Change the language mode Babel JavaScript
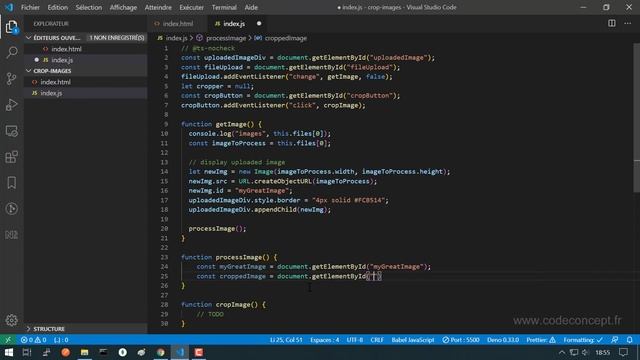The image size is (640, 360). 413,340
